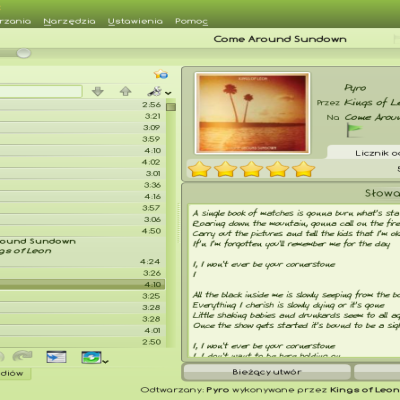Click the playlist window icon with the blue arrow
The image size is (400, 400).
[x=56, y=357]
